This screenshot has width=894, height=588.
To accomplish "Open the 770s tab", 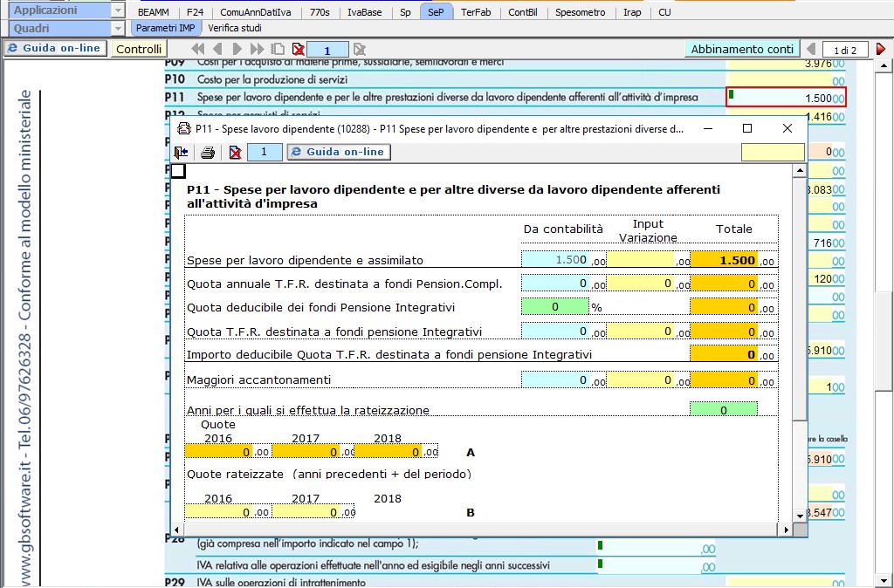I will [320, 12].
